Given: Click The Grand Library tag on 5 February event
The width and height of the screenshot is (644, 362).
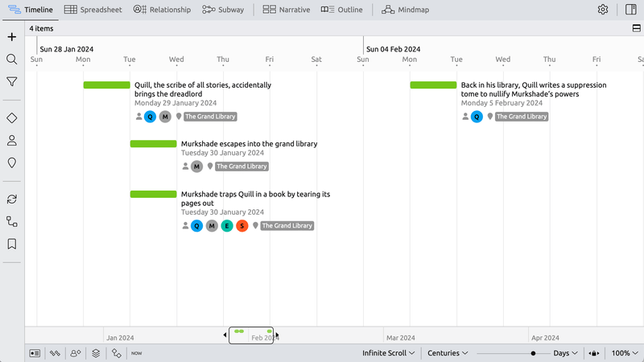Looking at the screenshot, I should point(522,117).
